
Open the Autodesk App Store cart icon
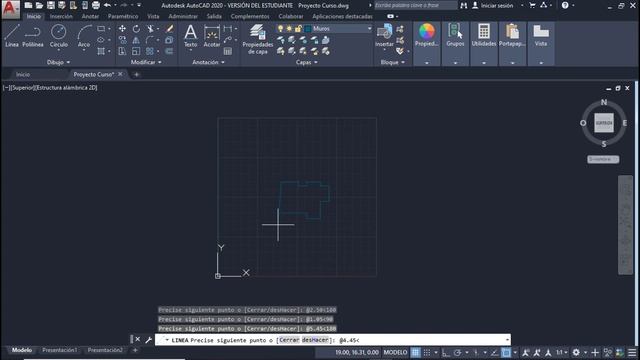(x=532, y=5)
